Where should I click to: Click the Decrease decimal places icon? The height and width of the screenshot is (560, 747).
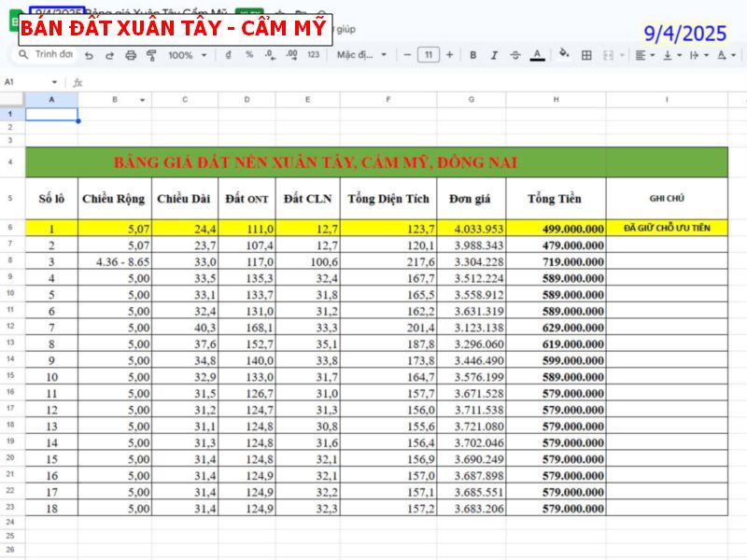[270, 55]
